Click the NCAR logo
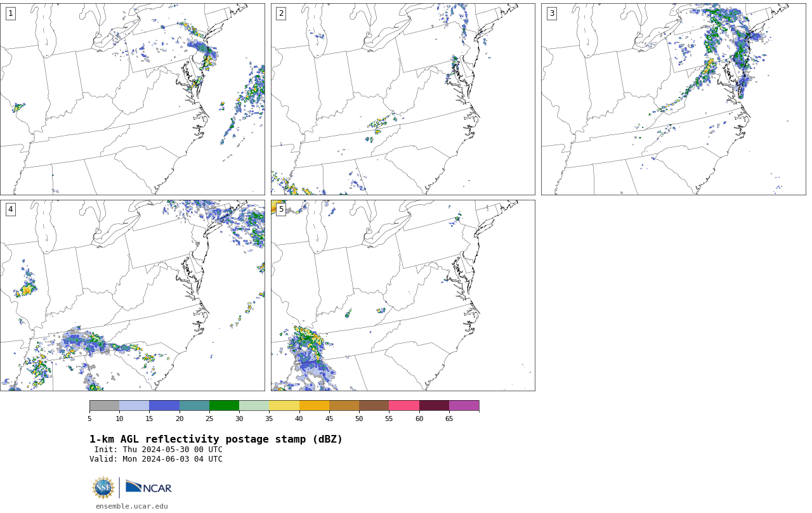This screenshot has width=812, height=513. [x=148, y=487]
